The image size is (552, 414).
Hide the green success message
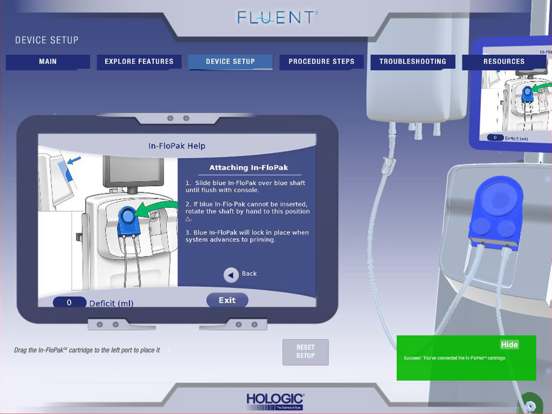(509, 345)
